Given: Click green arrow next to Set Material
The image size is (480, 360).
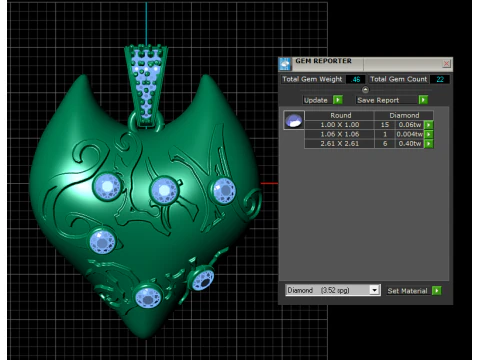Looking at the screenshot, I should [437, 290].
